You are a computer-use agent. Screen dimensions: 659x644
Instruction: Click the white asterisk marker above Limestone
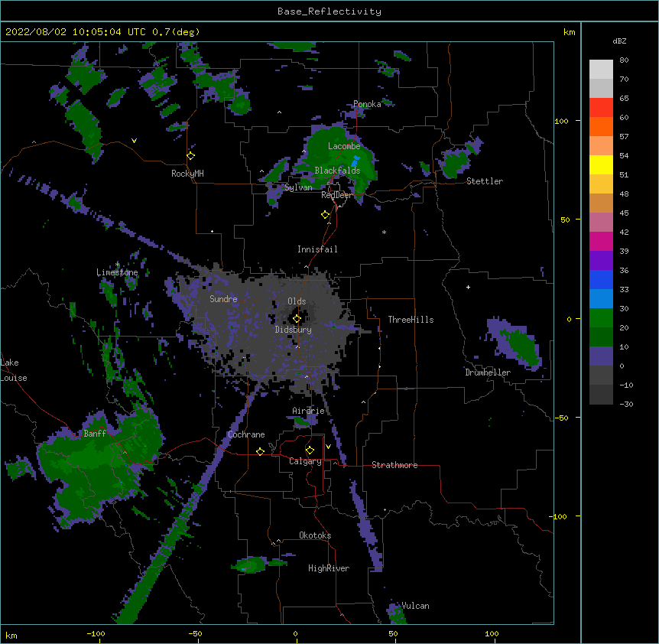coord(117,265)
